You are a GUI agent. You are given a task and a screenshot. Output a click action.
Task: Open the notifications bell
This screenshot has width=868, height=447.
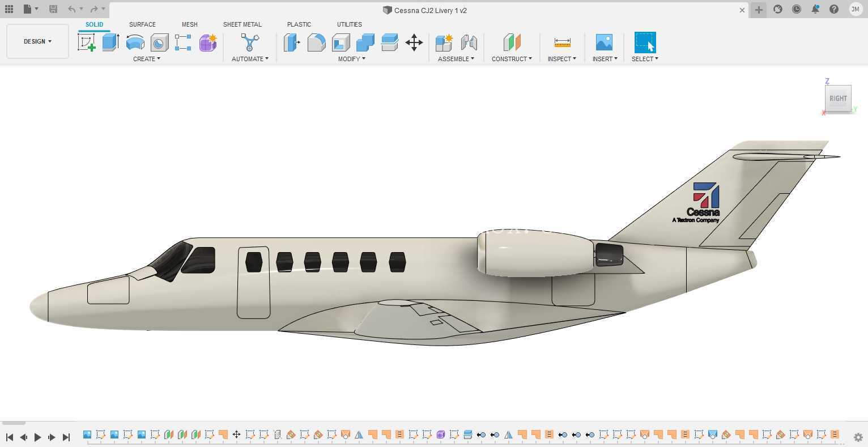(815, 9)
